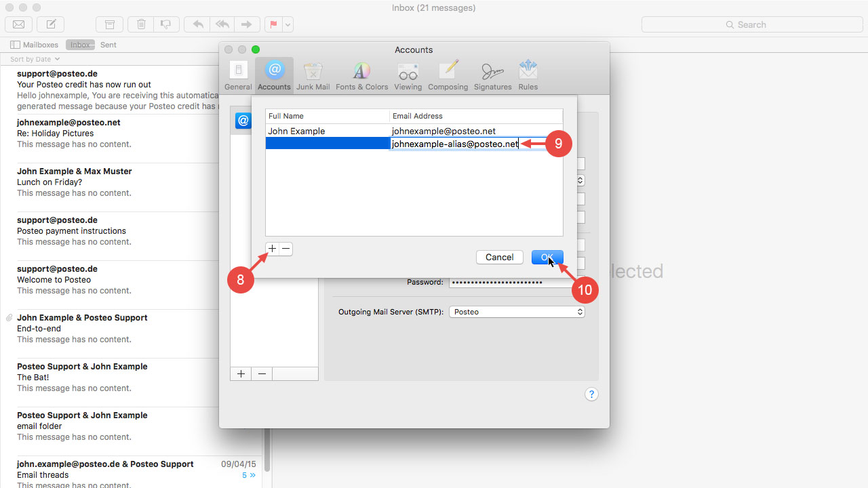Open the Signatures preferences

(x=493, y=75)
